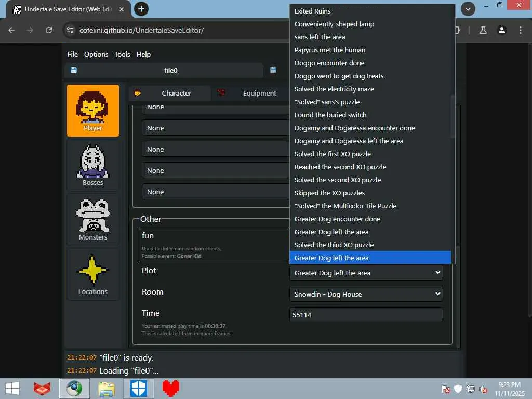Open File Explorer from the taskbar

tap(107, 389)
